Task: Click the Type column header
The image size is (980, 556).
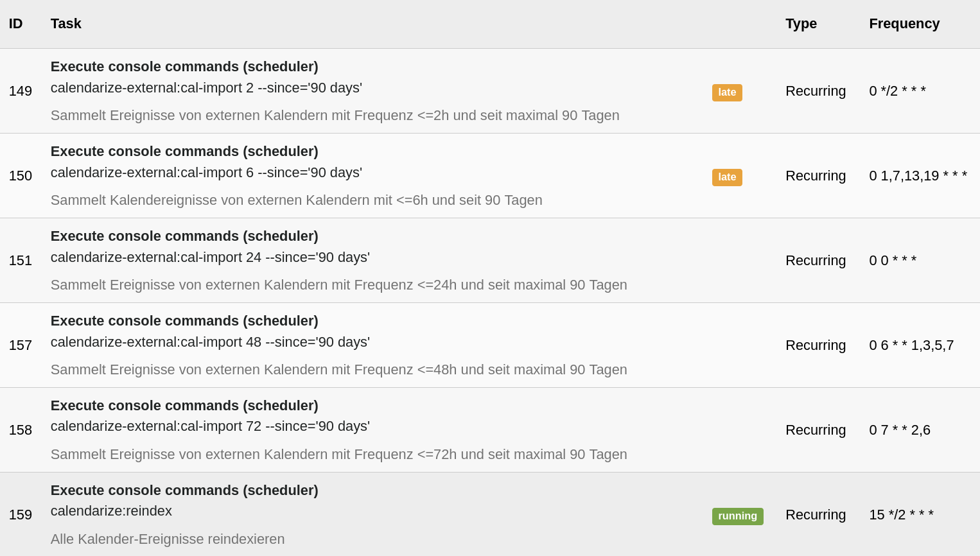Action: pyautogui.click(x=801, y=24)
